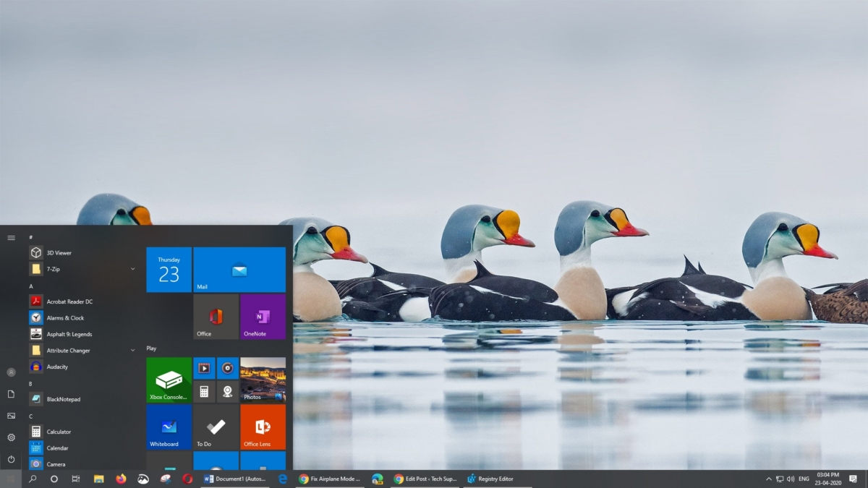Open Settings from the Start menu rail
Image resolution: width=868 pixels, height=488 pixels.
pos(11,437)
